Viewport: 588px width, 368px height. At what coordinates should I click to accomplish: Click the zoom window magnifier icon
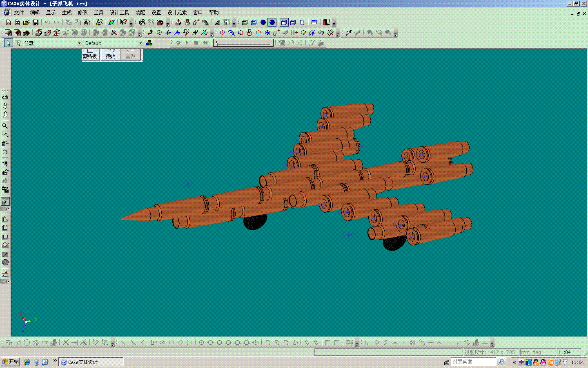(5, 135)
